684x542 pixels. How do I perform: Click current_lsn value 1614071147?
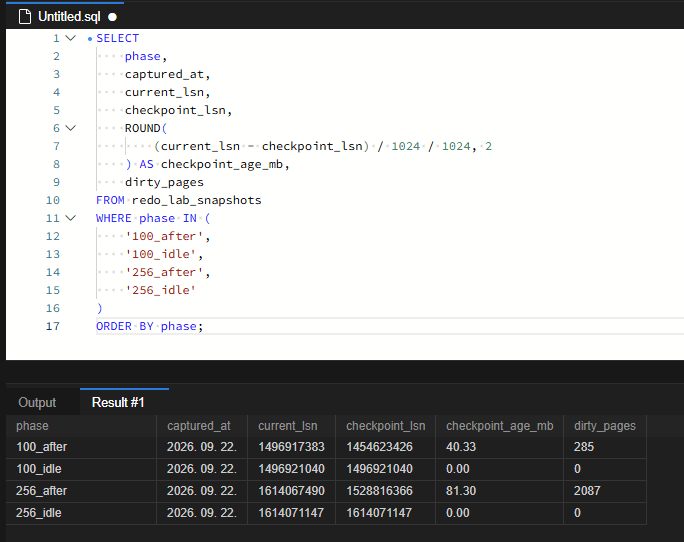(291, 513)
